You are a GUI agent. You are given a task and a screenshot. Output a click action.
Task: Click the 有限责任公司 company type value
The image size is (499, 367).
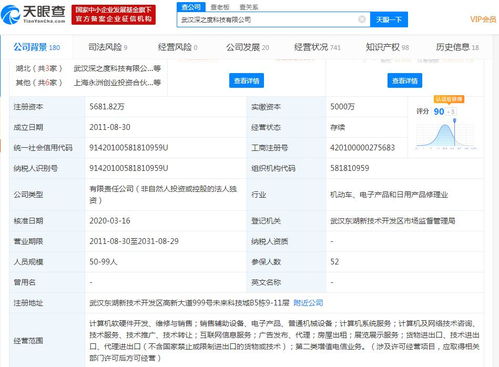(x=163, y=194)
